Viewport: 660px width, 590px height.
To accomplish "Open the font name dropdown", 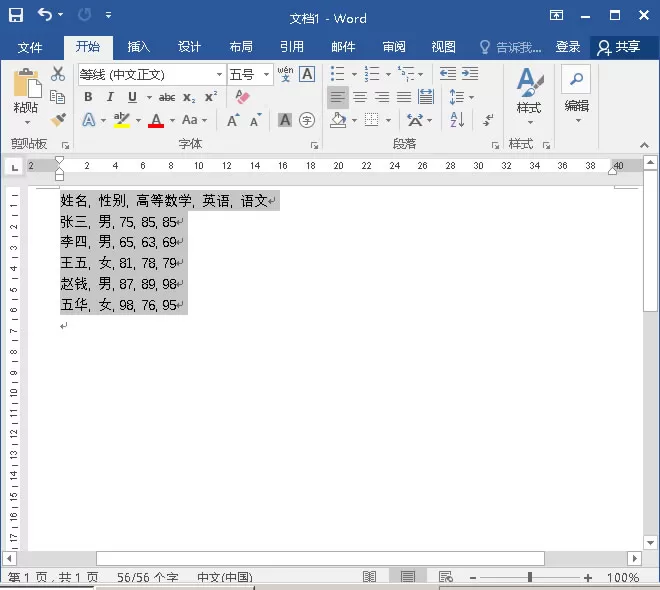I will pyautogui.click(x=219, y=74).
